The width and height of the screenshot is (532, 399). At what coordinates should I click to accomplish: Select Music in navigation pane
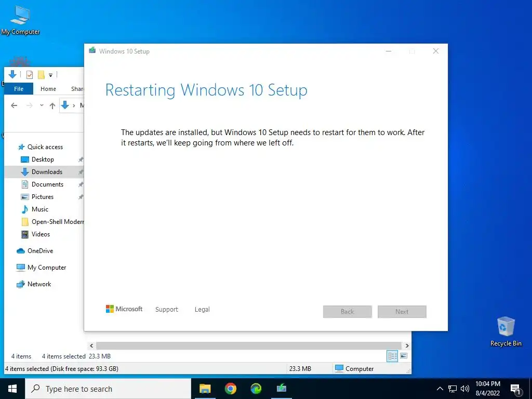pos(39,209)
